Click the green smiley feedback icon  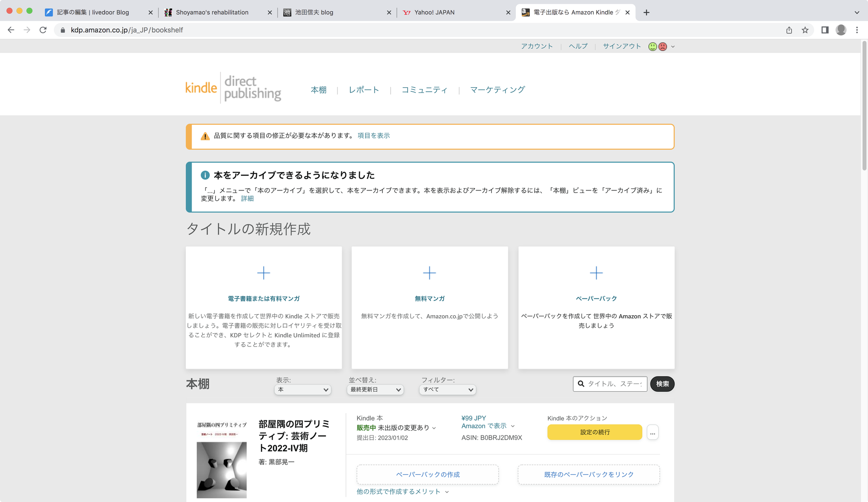pos(652,47)
